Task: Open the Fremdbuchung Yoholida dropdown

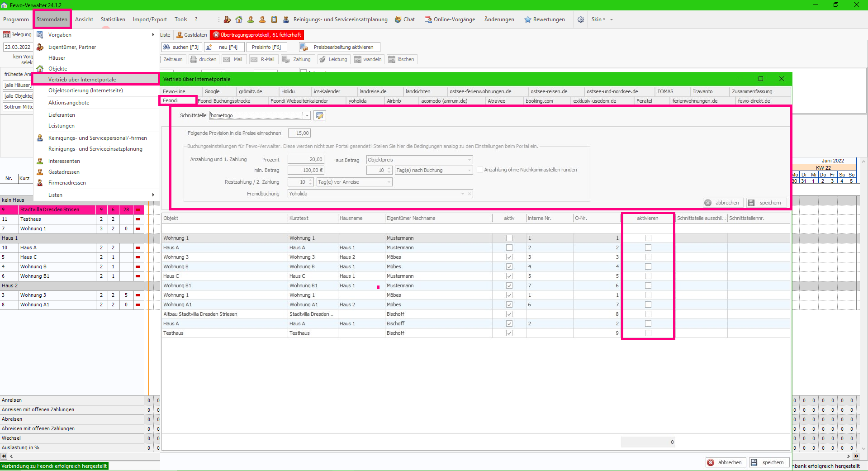Action: click(x=463, y=194)
